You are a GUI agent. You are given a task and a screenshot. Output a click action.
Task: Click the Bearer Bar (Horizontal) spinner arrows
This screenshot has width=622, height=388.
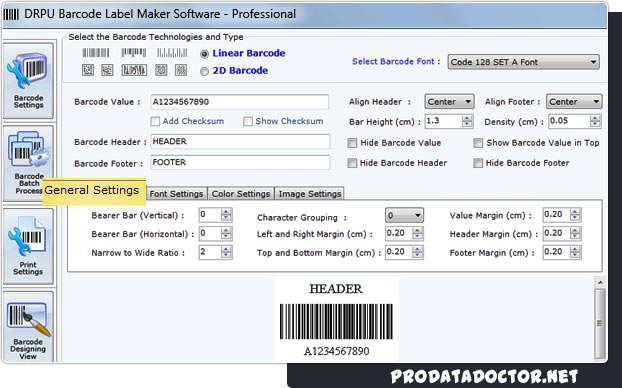tap(226, 234)
